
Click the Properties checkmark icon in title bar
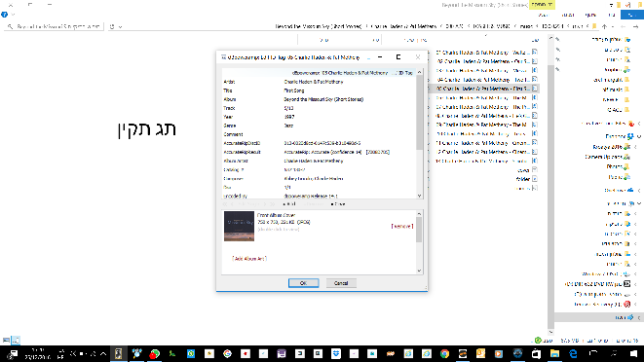[628, 5]
